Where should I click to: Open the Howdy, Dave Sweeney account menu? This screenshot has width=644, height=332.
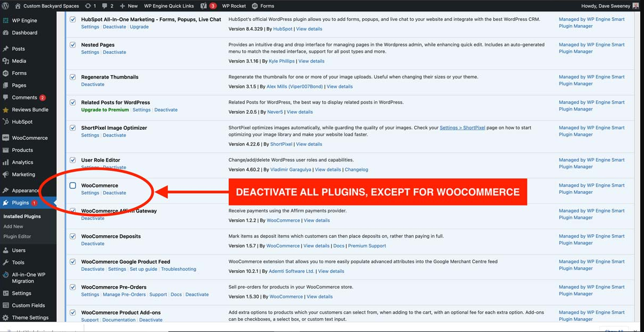[609, 6]
